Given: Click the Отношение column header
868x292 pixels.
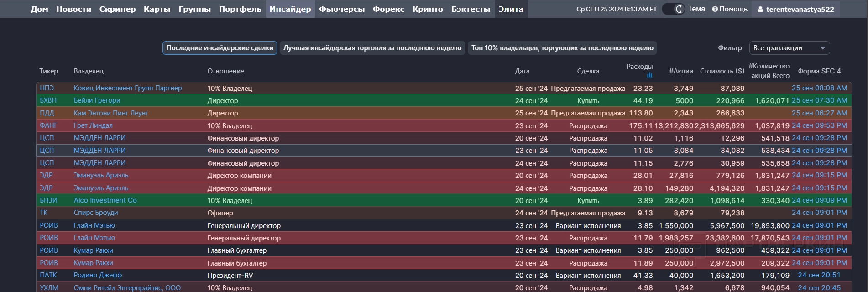Looking at the screenshot, I should pyautogui.click(x=225, y=71).
